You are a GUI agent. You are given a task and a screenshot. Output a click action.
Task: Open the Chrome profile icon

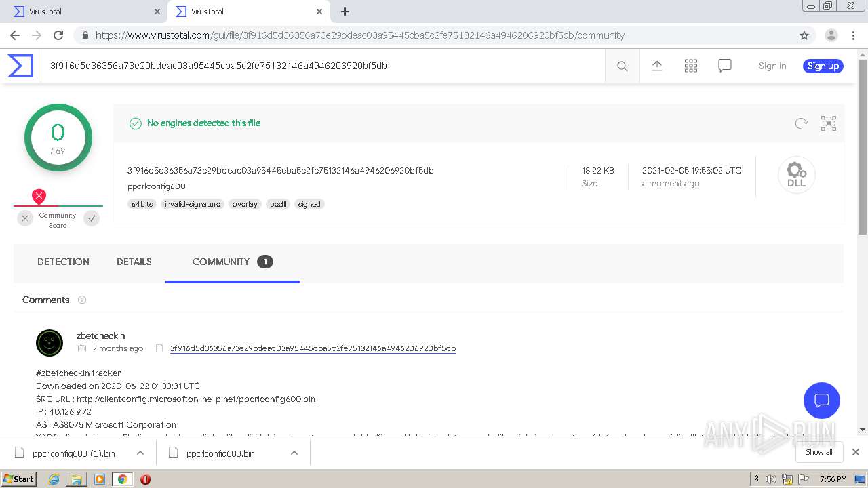coord(831,35)
